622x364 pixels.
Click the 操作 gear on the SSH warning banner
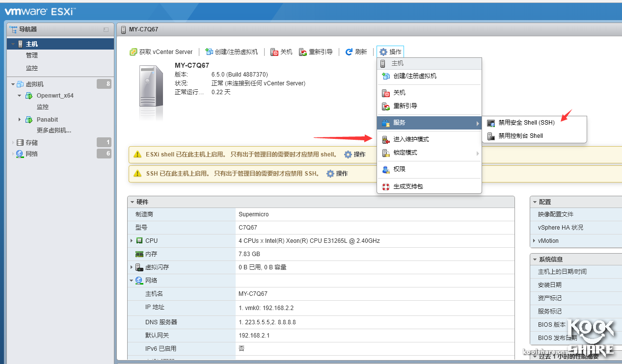(x=330, y=173)
